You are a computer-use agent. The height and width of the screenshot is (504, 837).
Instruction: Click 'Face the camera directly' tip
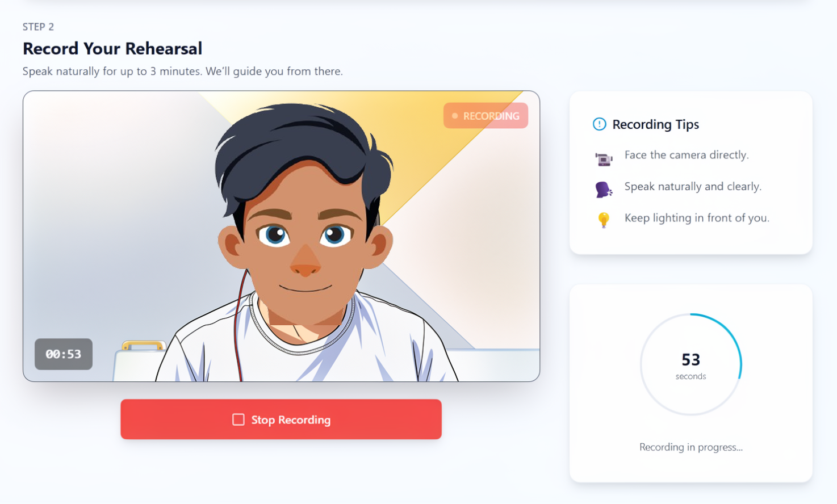tap(687, 155)
